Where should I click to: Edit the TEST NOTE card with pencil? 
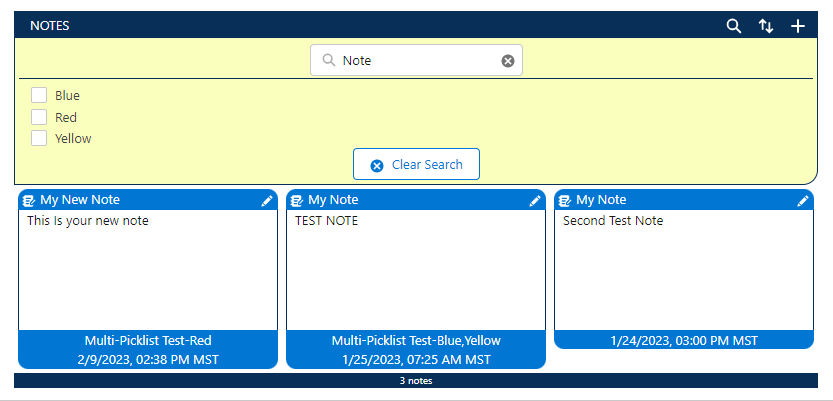point(535,201)
